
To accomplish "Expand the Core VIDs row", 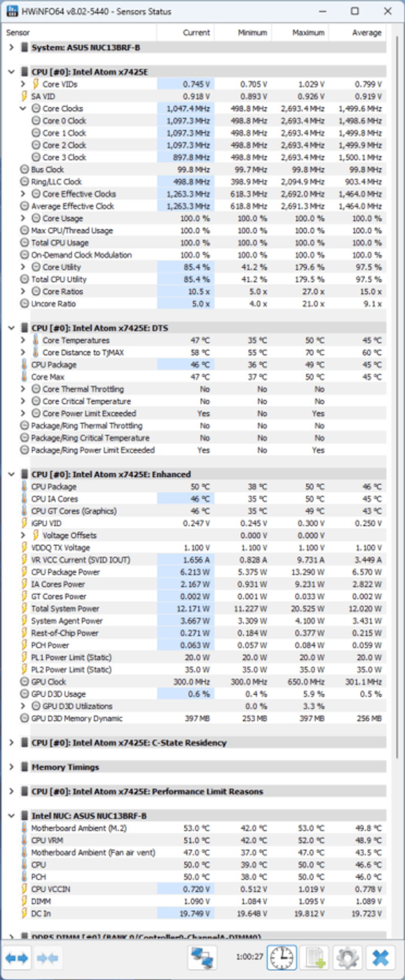I will pyautogui.click(x=23, y=84).
